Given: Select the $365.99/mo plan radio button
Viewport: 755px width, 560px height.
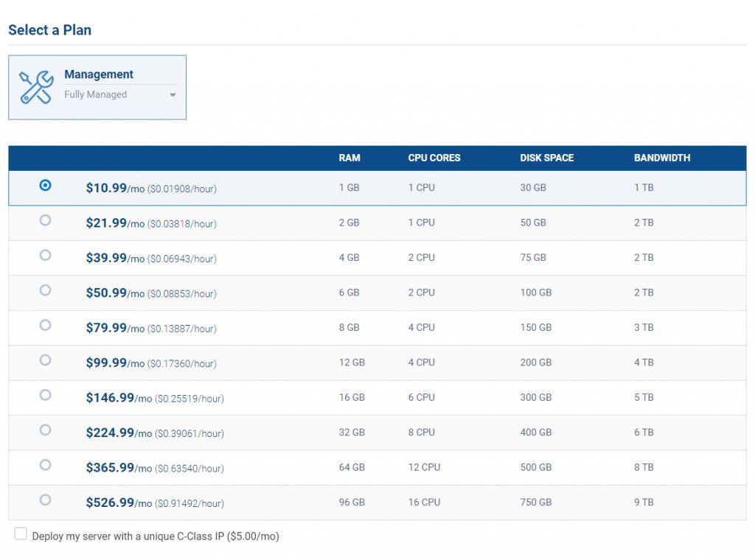Looking at the screenshot, I should click(45, 465).
